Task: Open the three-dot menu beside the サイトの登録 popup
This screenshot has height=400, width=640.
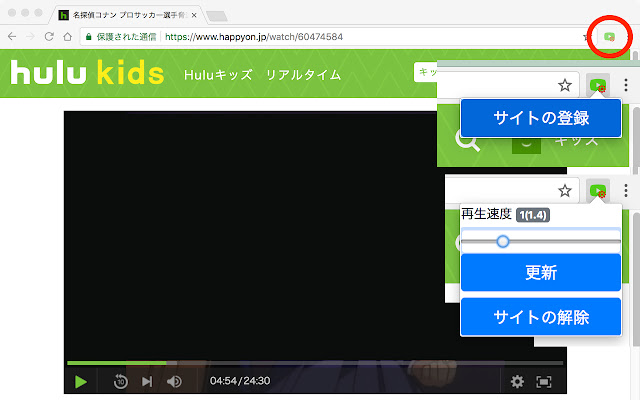Action: tap(626, 85)
